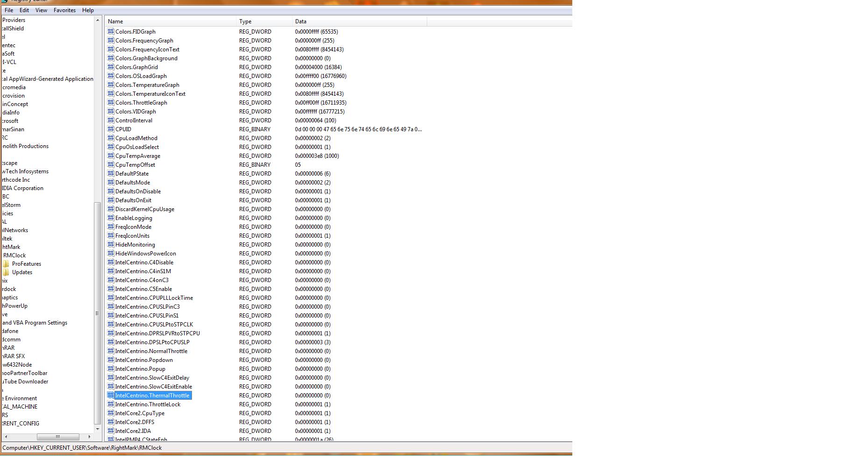Click the icon beside IntelCentrino.SlowC4ExitEnable
This screenshot has height=460, width=868.
(111, 387)
